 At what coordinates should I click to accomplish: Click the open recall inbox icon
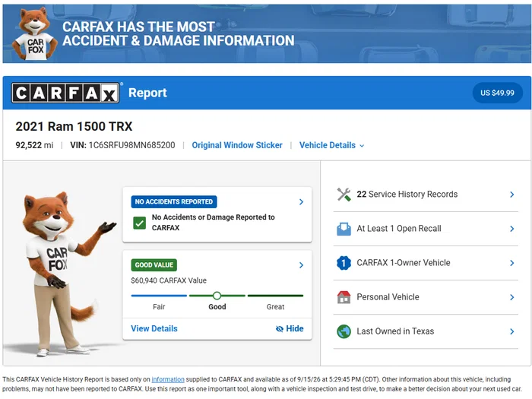pos(344,229)
